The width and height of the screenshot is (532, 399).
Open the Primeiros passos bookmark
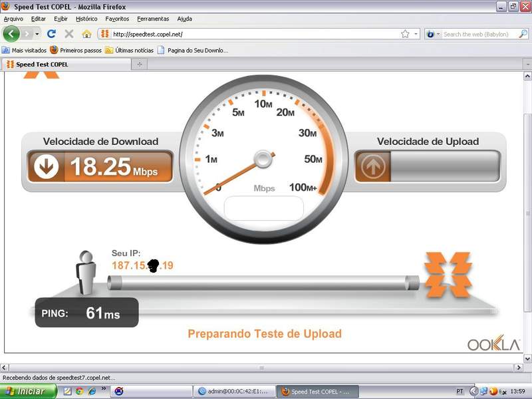76,51
